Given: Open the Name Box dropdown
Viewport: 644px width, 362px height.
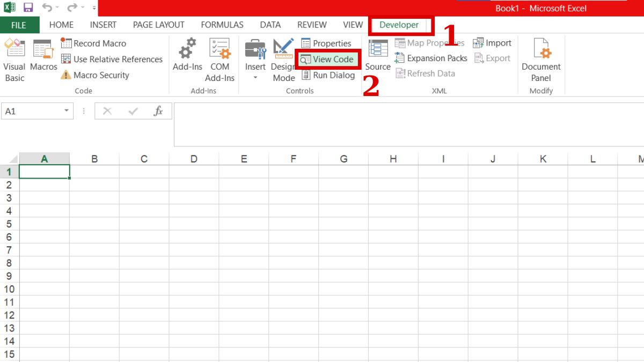Looking at the screenshot, I should (x=67, y=111).
